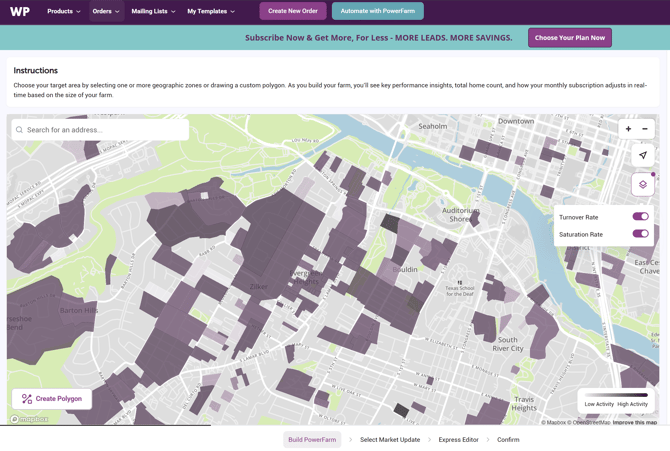Expand the Mailing Lists dropdown
Image resolution: width=670 pixels, height=451 pixels.
click(x=153, y=12)
